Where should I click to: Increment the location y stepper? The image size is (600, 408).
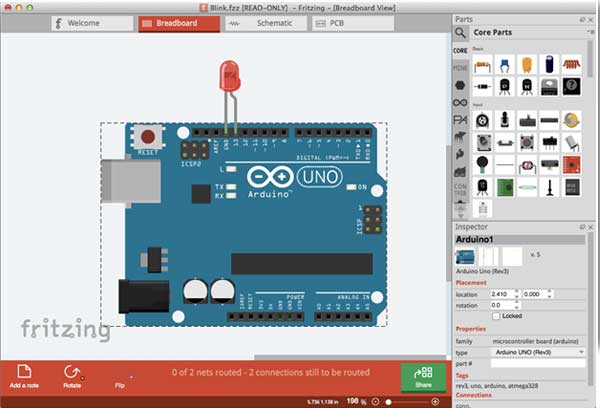[x=550, y=292]
